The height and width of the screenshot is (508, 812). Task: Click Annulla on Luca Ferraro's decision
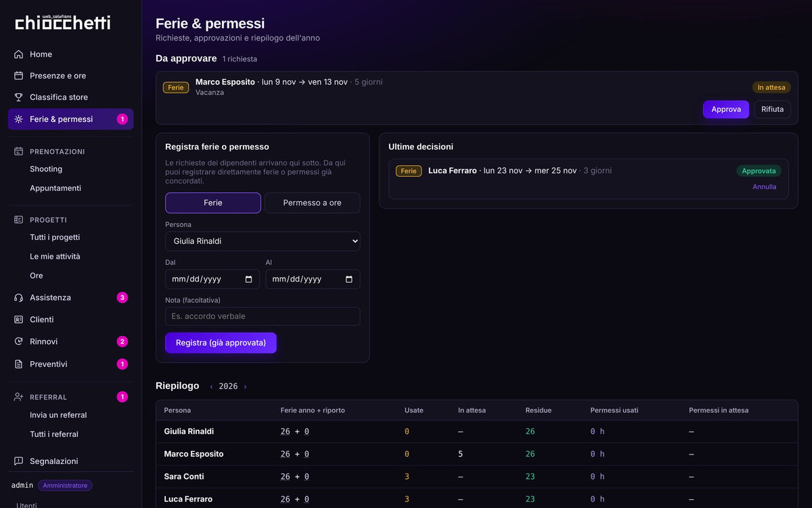765,187
